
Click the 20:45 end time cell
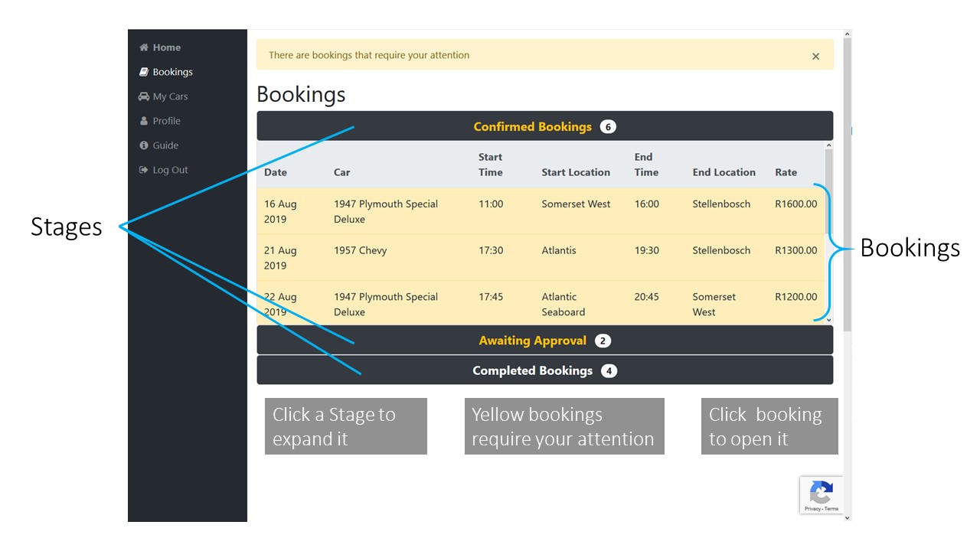[x=646, y=297]
